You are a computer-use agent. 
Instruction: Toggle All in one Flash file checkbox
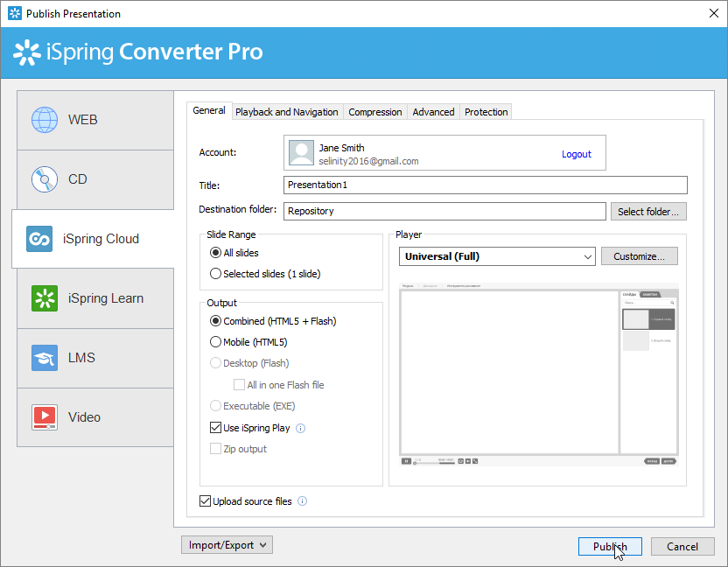point(239,384)
